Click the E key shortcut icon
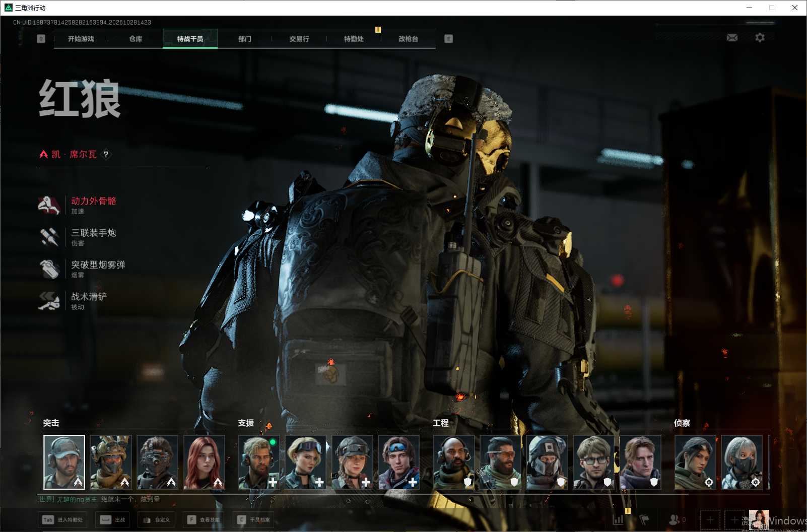The image size is (807, 532). [x=448, y=39]
